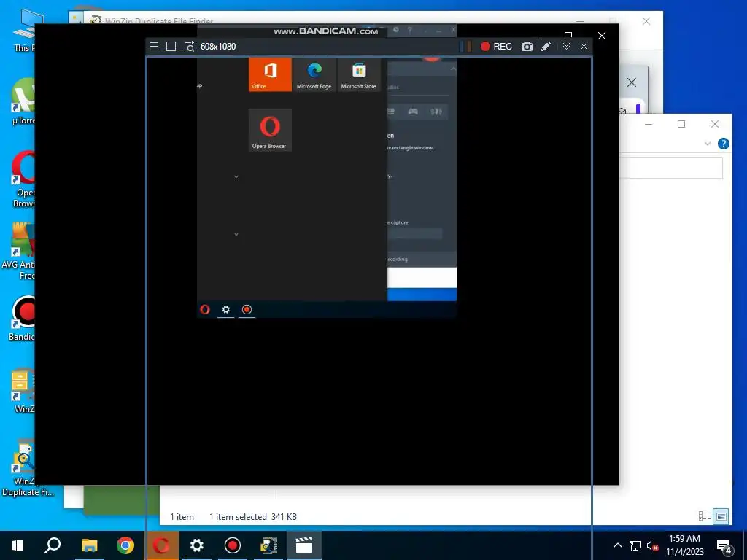Close the WinZip Duplicate File Finder window
The height and width of the screenshot is (560, 747).
coord(646,21)
